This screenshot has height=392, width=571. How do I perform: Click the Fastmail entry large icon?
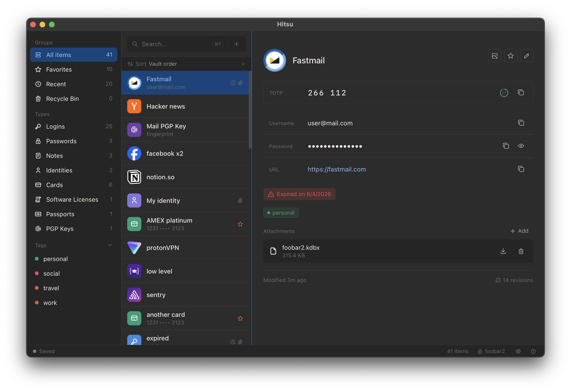(274, 60)
